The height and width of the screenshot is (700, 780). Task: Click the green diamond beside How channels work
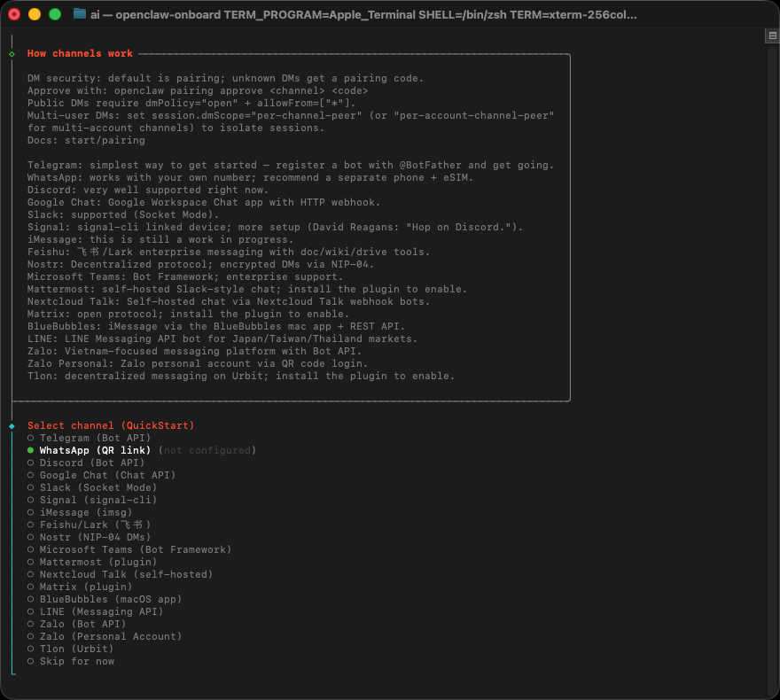(x=12, y=54)
